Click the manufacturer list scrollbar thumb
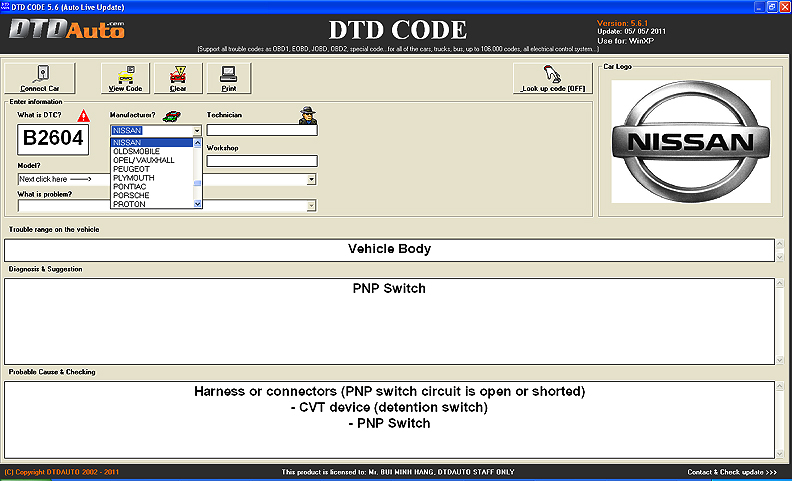 pos(197,183)
